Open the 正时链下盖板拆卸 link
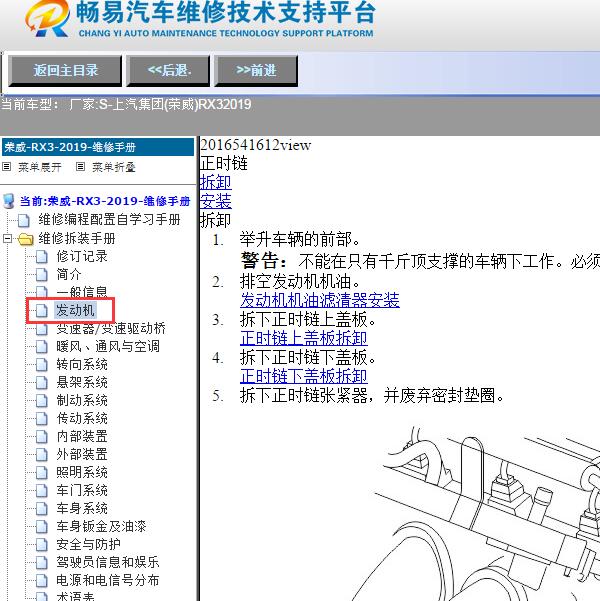This screenshot has width=600, height=601. tap(304, 376)
